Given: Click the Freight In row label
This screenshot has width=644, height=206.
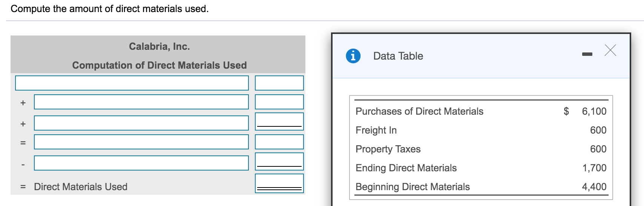Looking at the screenshot, I should (x=376, y=130).
